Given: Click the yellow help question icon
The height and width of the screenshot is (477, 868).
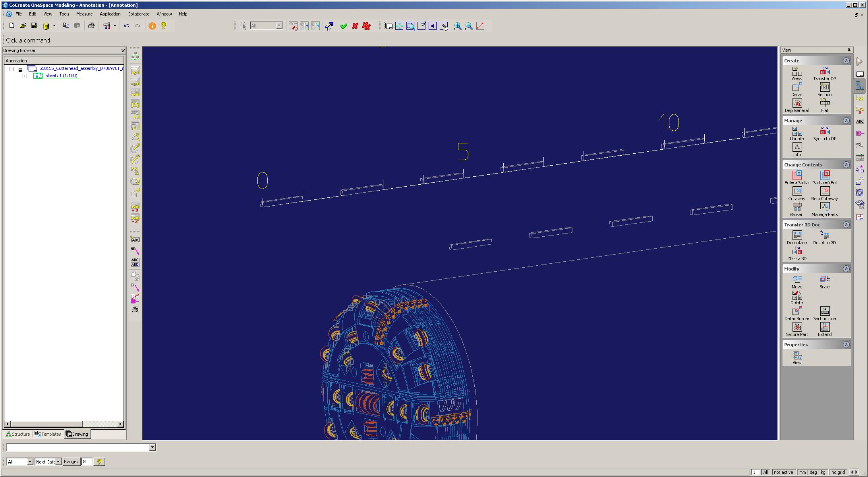Looking at the screenshot, I should click(x=164, y=26).
